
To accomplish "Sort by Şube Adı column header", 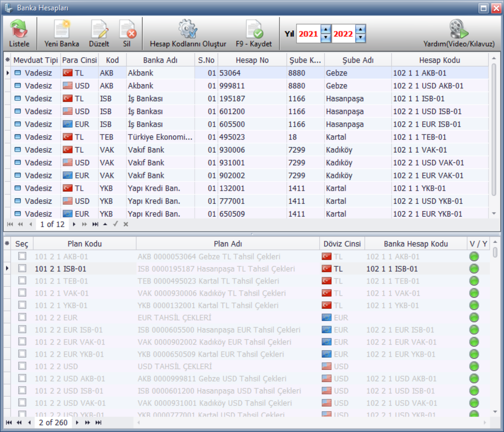I will tap(358, 60).
